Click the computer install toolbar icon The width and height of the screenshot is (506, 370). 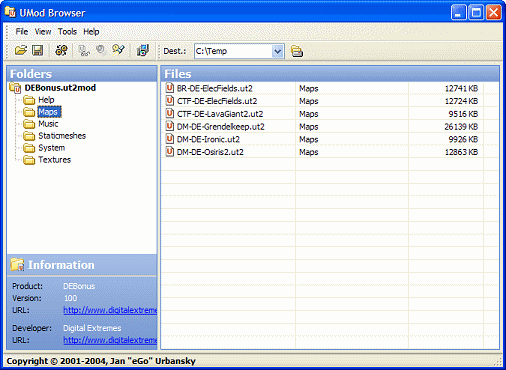point(143,51)
